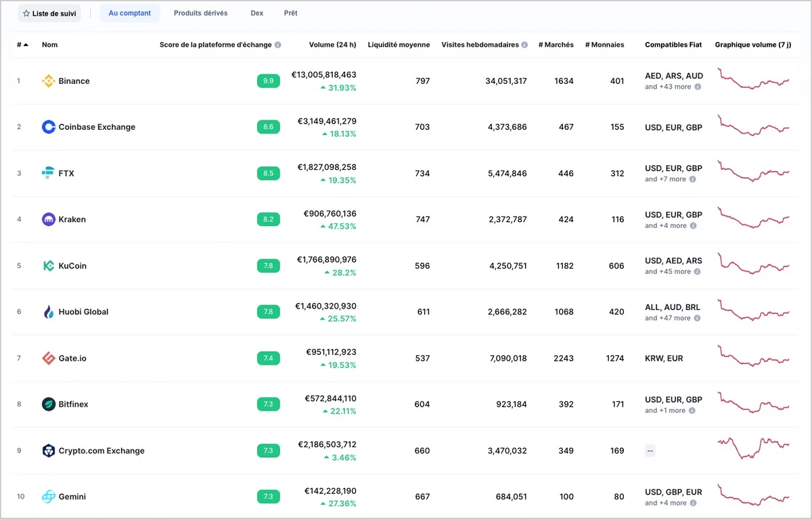This screenshot has width=812, height=519.
Task: Click the Bitfinex leaf logo
Action: 48,404
